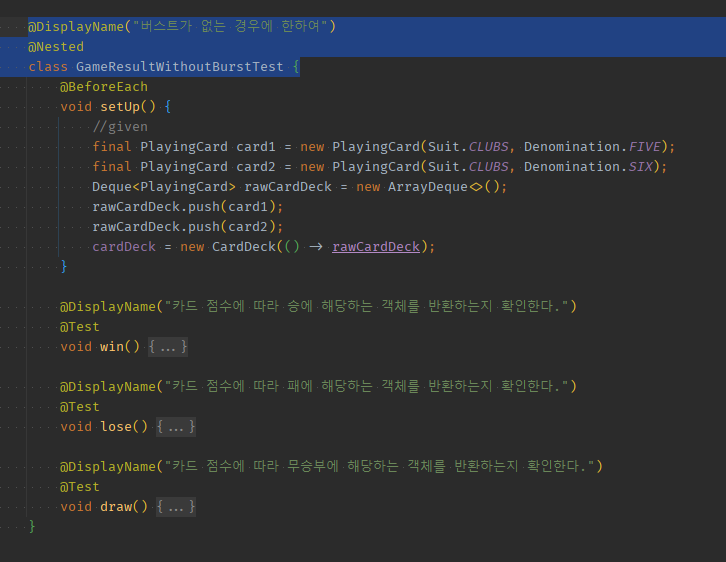
Task: Click DisplayName string containing 무승부에 해당하는
Action: [x=379, y=466]
